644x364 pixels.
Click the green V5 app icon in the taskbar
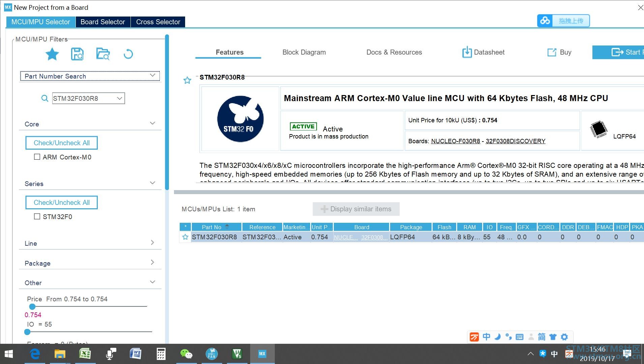coord(237,354)
